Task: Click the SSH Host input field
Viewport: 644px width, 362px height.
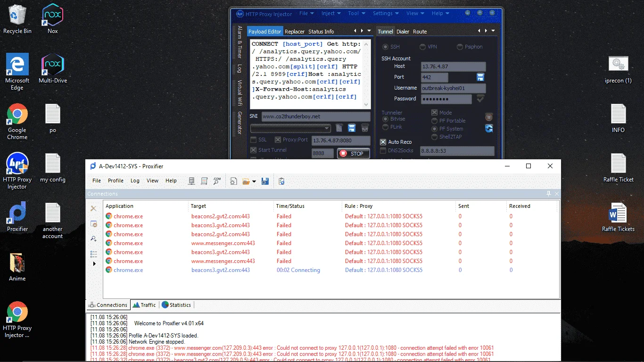Action: click(453, 66)
